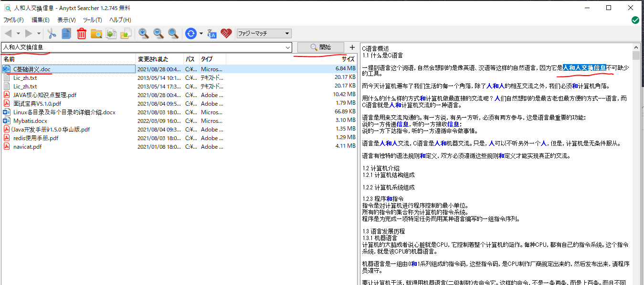The width and height of the screenshot is (644, 285).
Task: Click the 66.89 MB size cell
Action: (x=345, y=112)
